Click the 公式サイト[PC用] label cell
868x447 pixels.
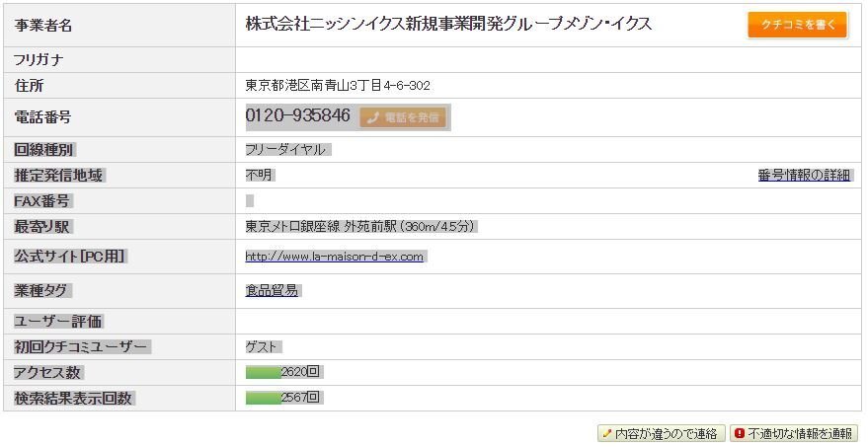point(119,257)
